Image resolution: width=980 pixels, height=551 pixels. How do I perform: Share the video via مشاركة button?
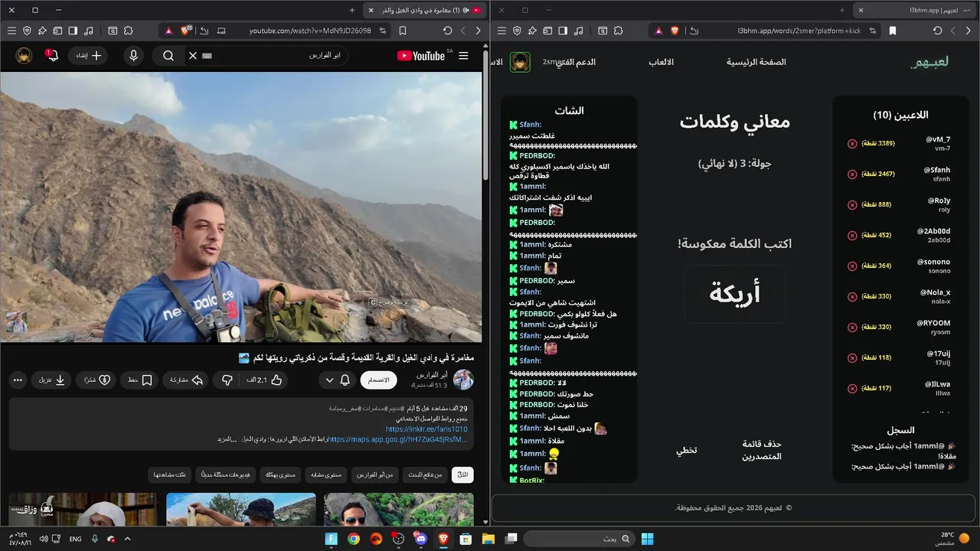point(187,380)
